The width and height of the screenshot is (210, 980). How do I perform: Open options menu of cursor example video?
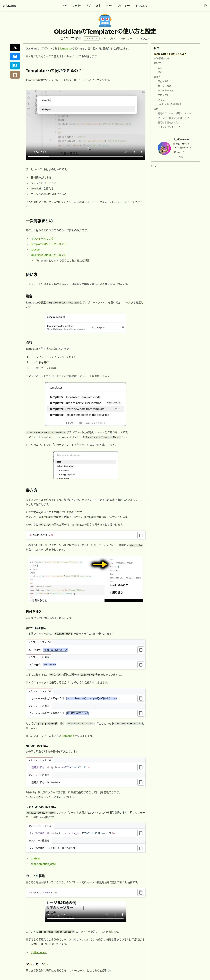(x=122, y=914)
